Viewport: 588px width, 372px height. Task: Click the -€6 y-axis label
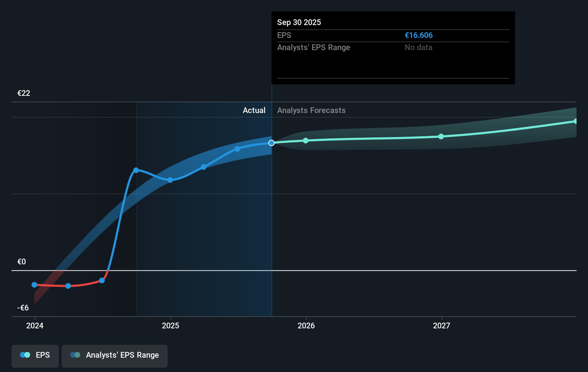point(23,308)
